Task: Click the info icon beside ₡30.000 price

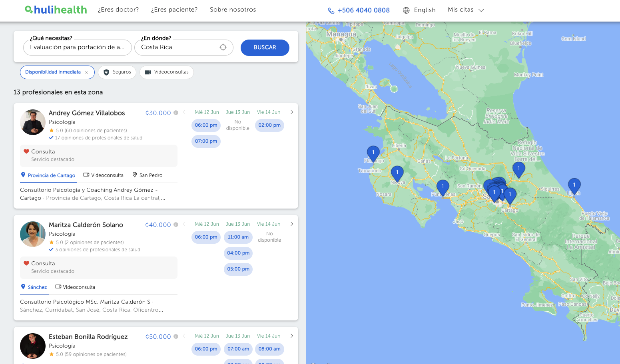Action: point(176,113)
